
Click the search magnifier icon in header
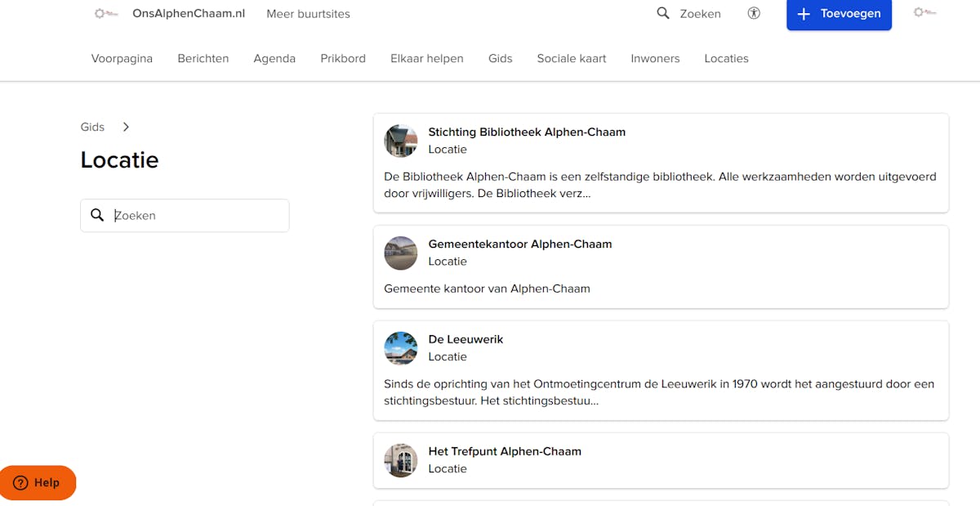[663, 13]
